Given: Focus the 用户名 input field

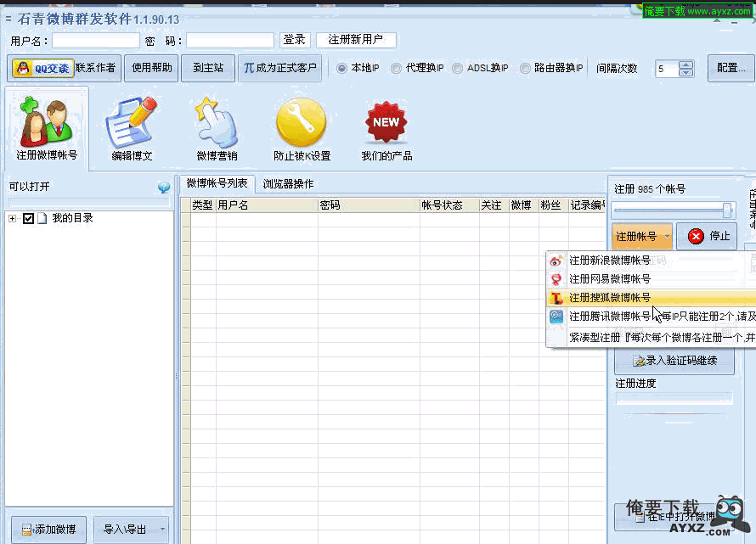Looking at the screenshot, I should (95, 41).
